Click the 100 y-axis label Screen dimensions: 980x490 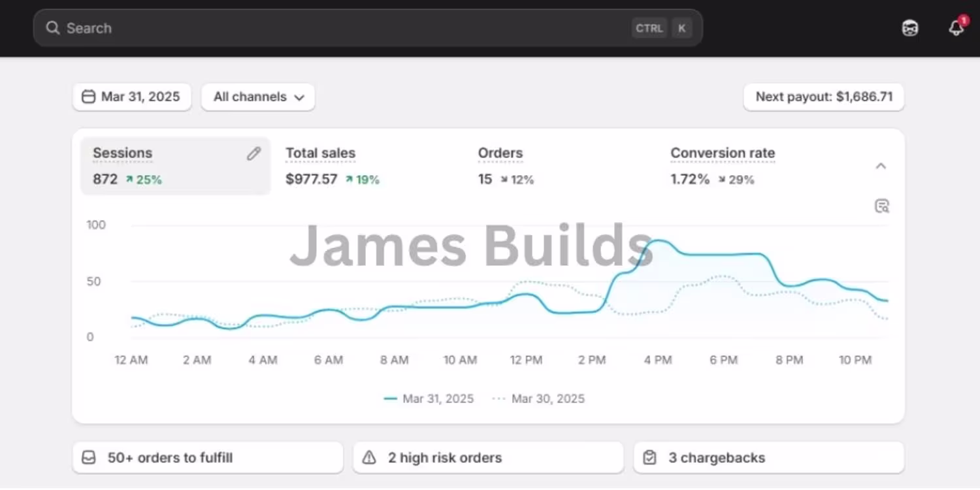tap(96, 225)
